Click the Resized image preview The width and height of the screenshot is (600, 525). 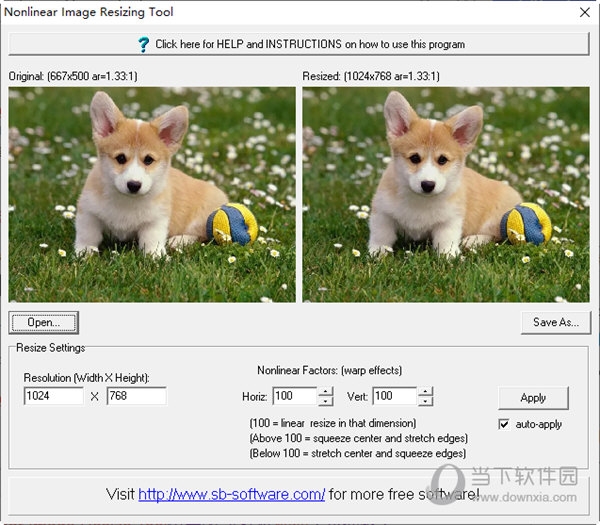coord(446,195)
